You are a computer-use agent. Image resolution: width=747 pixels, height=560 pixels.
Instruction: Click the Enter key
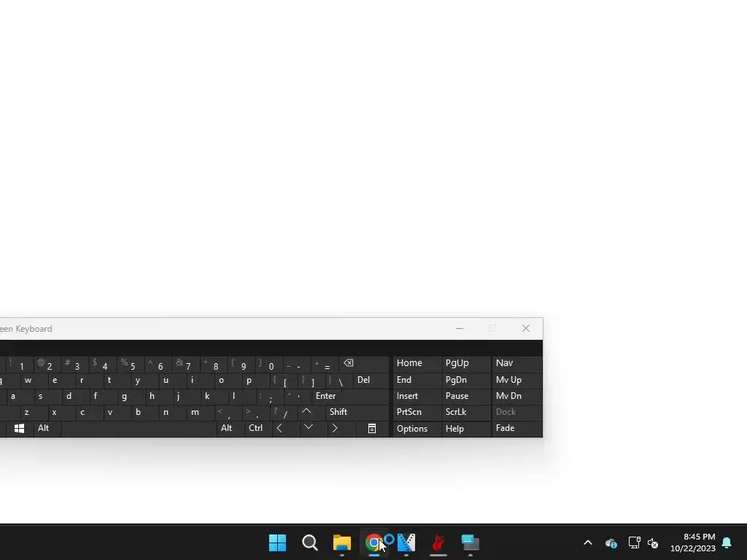[x=350, y=396]
